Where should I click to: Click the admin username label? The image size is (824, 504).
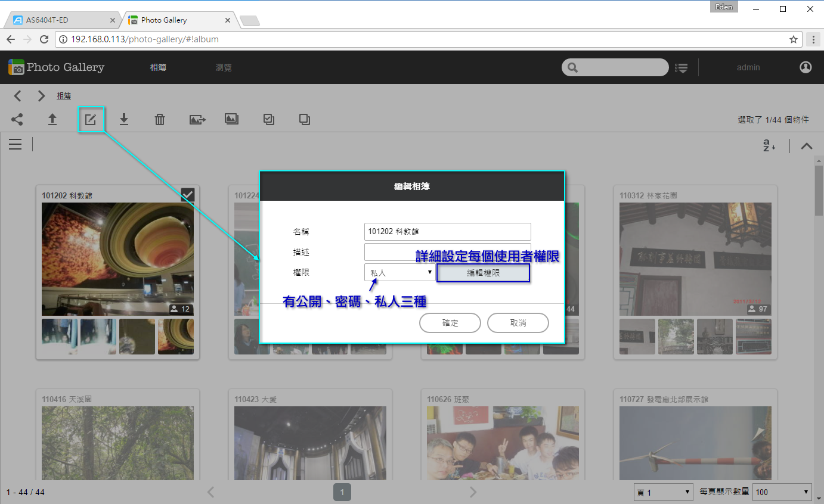point(748,67)
